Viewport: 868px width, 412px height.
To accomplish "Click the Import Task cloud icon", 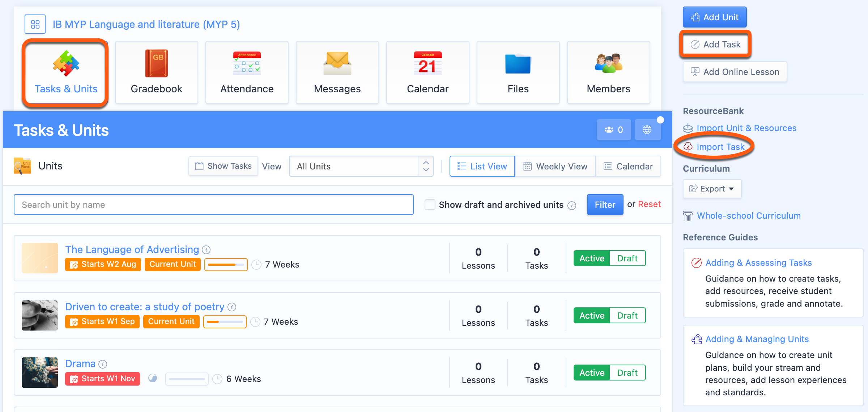I will pos(688,147).
